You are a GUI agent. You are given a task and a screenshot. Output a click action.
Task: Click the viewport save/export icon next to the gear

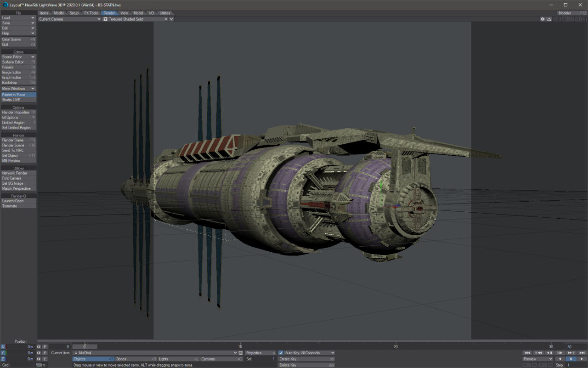pos(549,19)
